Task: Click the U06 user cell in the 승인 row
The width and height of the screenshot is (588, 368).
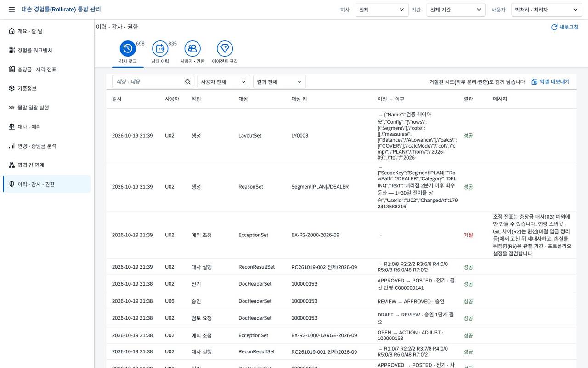Action: 170,301
